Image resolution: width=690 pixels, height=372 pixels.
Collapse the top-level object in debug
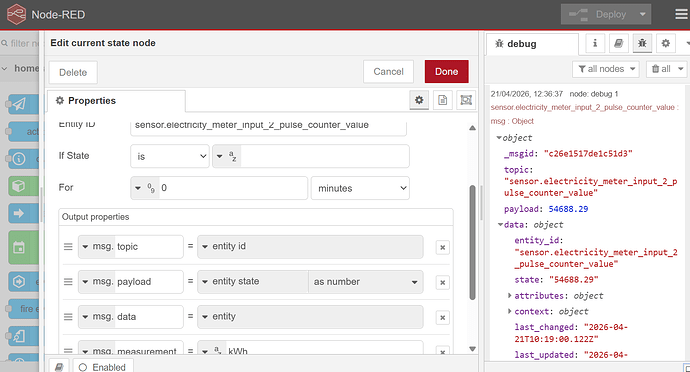[499, 138]
